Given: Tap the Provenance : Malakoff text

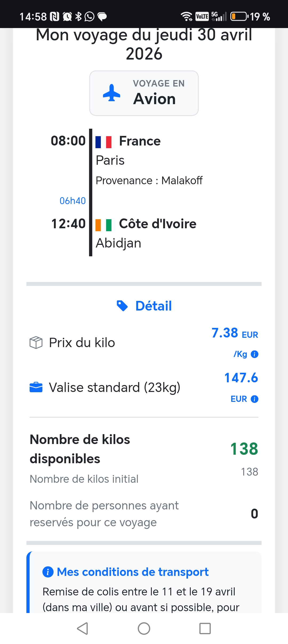Looking at the screenshot, I should (x=149, y=180).
